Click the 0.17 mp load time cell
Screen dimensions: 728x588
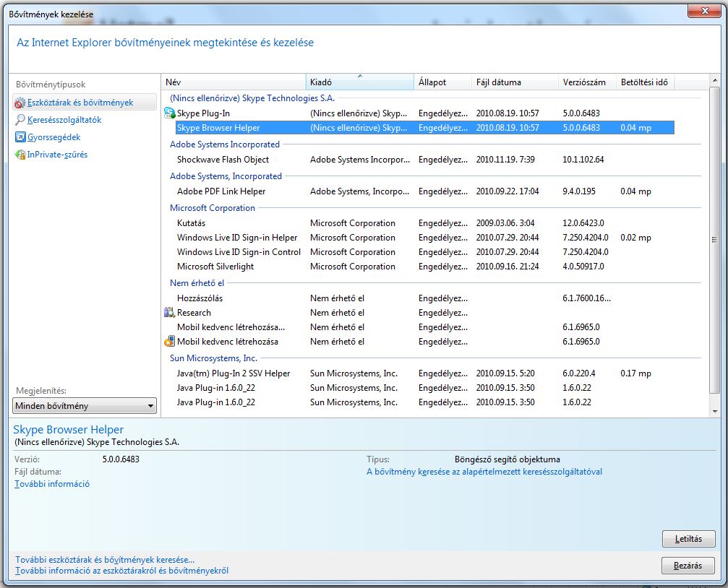[635, 373]
